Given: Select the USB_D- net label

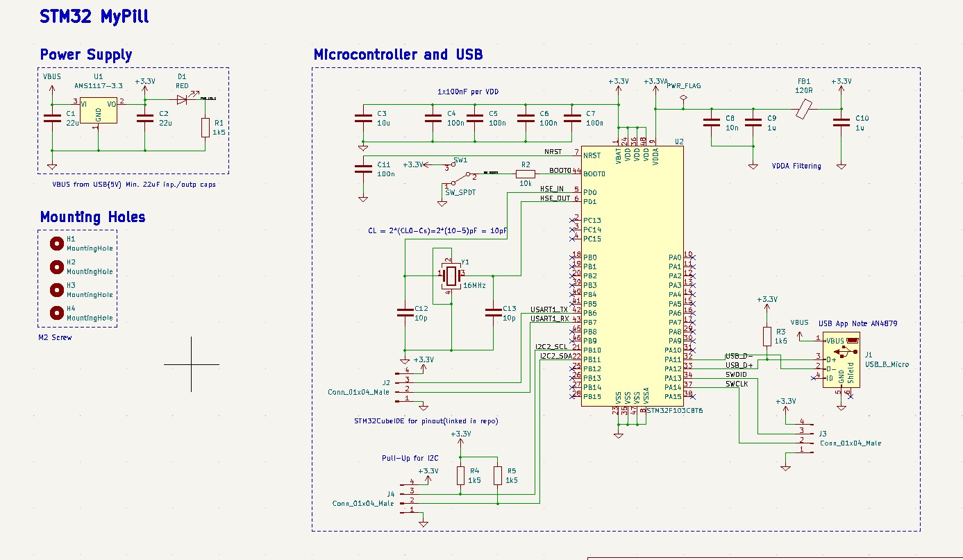Looking at the screenshot, I should 739,356.
